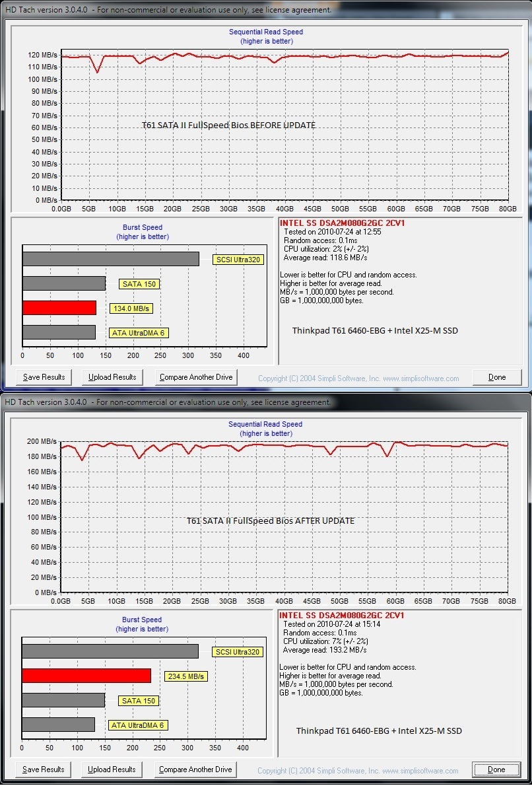Click drive name above the 12:55 test results
Image resolution: width=532 pixels, height=786 pixels.
coord(342,223)
